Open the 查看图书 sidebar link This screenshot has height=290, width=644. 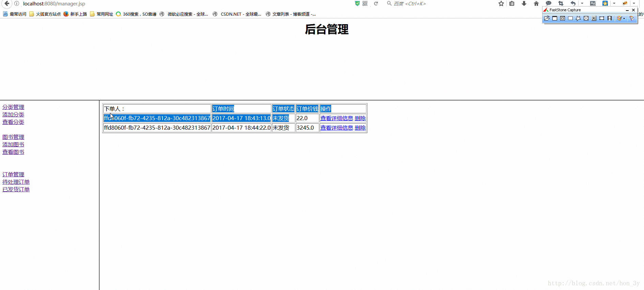[x=13, y=152]
